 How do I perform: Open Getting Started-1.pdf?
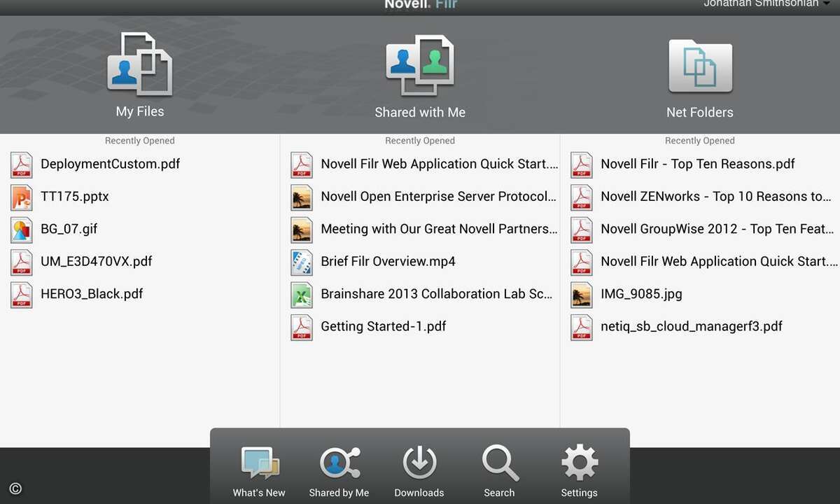[384, 326]
